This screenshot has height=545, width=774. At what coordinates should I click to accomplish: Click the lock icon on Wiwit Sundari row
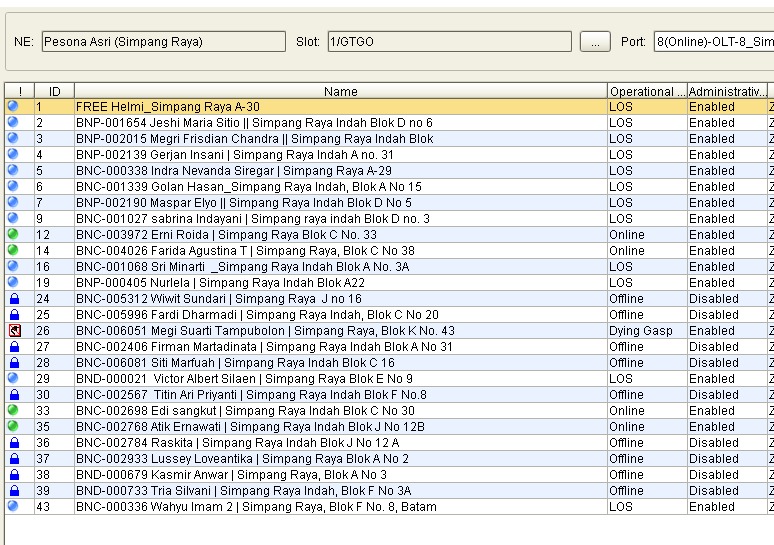point(13,298)
